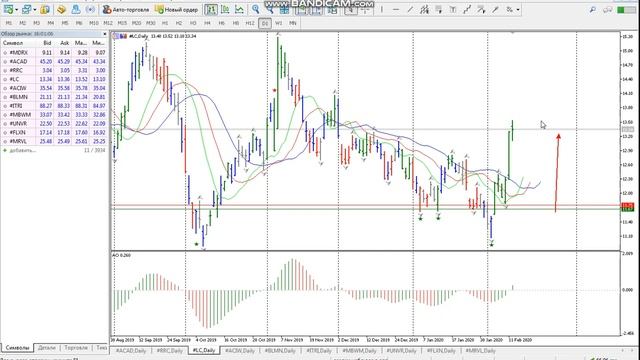640x360 pixels.
Task: Select the MN timeframe
Action: click(x=293, y=23)
